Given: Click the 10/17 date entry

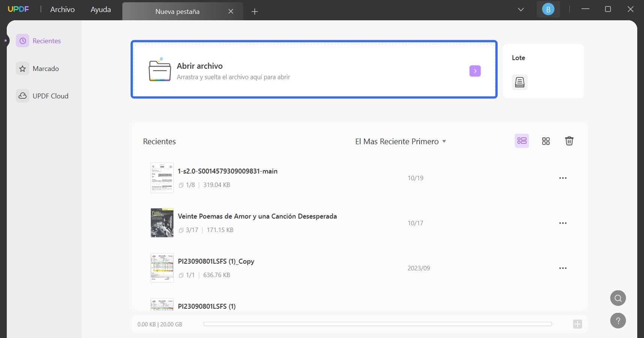Looking at the screenshot, I should [x=415, y=223].
